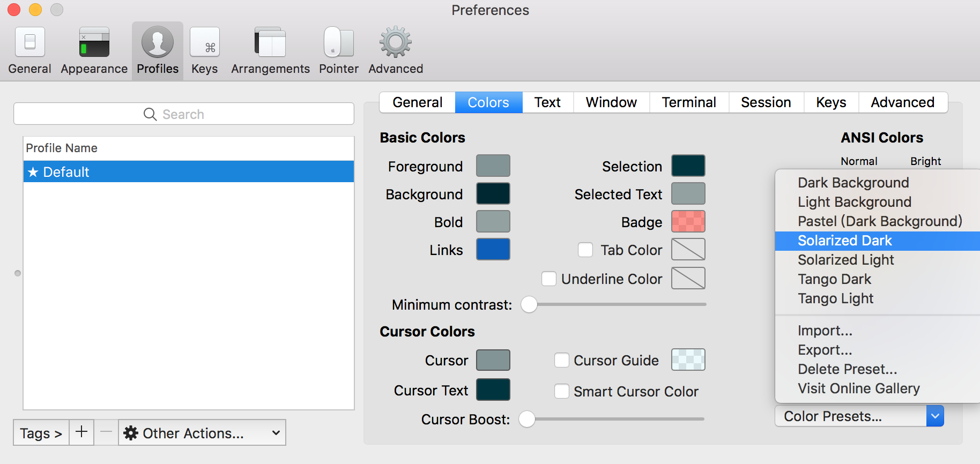Open the General preferences pane icon
The image size is (980, 464).
pos(30,43)
